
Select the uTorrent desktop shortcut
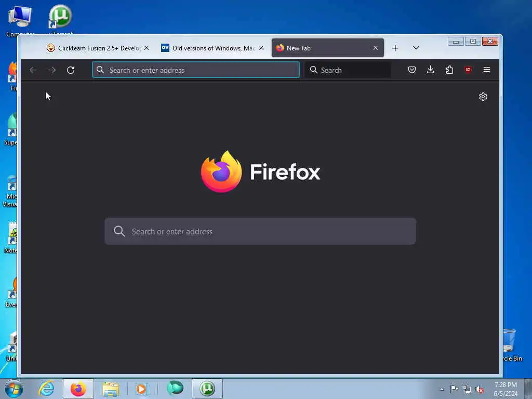(x=60, y=20)
